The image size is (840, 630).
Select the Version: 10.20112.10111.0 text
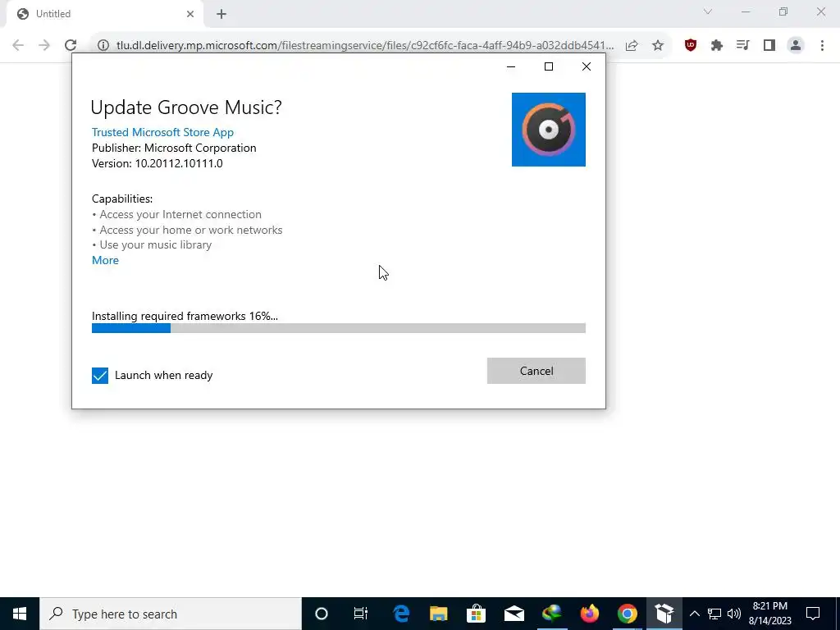(157, 163)
